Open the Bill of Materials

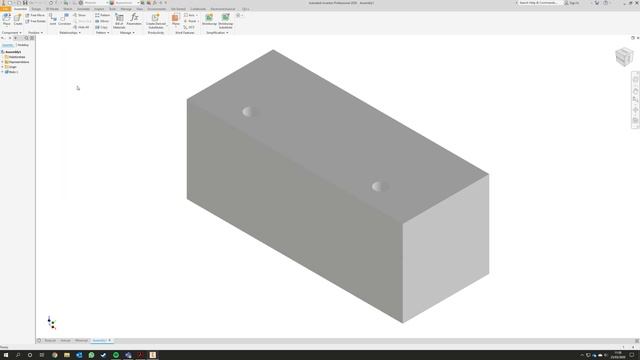pyautogui.click(x=119, y=20)
